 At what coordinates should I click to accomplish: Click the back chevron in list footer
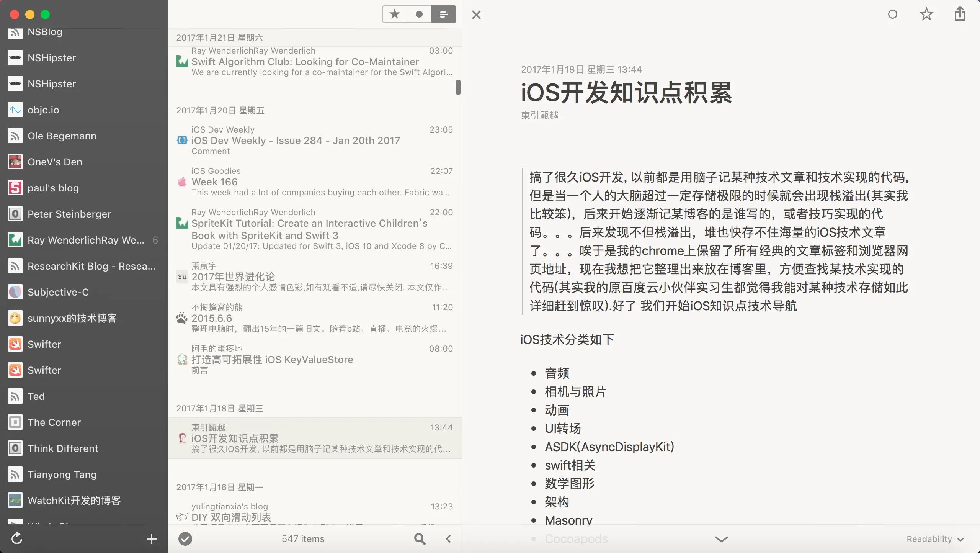coord(449,539)
